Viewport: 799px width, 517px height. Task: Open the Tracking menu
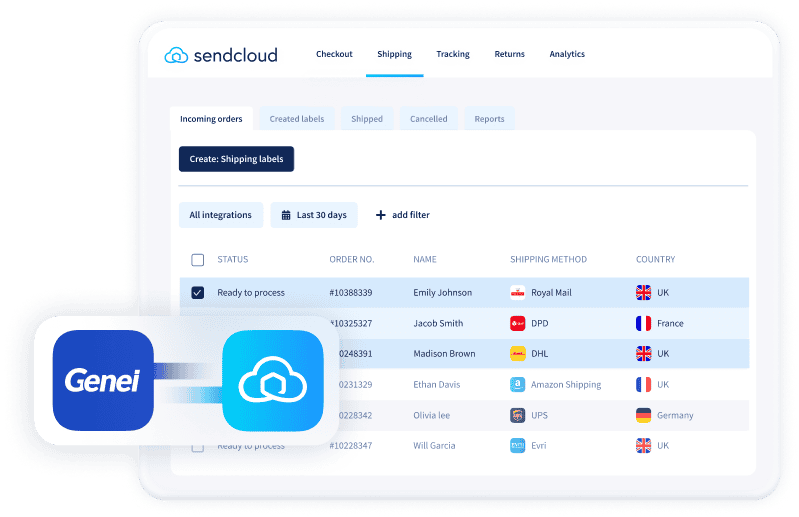tap(452, 54)
